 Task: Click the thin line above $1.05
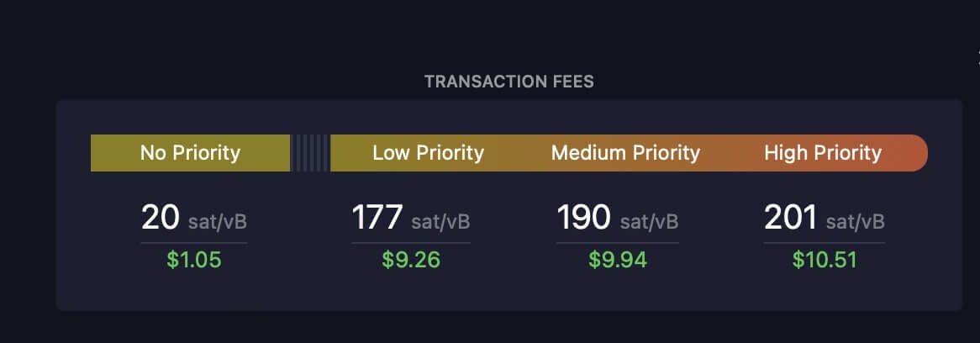pyautogui.click(x=194, y=243)
